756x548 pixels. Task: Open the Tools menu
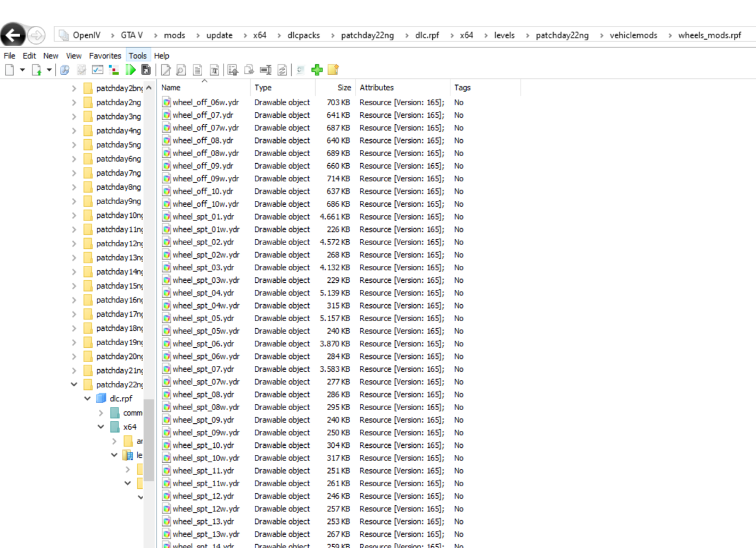pyautogui.click(x=137, y=56)
